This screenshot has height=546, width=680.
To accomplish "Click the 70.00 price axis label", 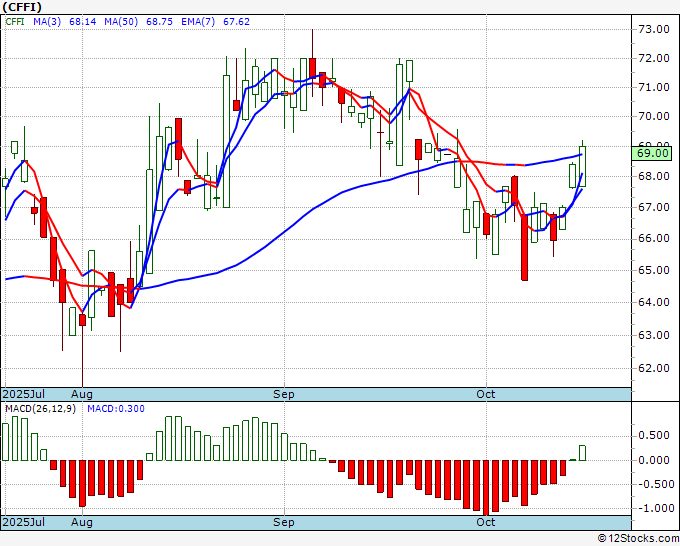I will tap(654, 117).
